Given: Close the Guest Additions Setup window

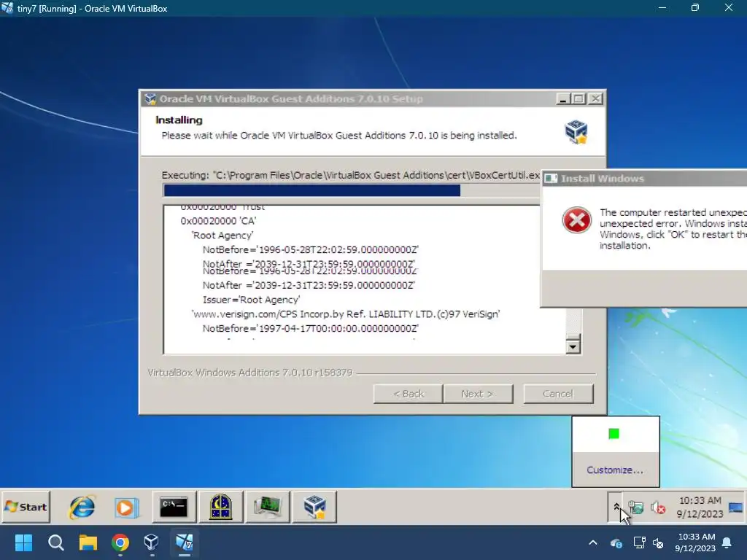Looking at the screenshot, I should click(x=595, y=99).
